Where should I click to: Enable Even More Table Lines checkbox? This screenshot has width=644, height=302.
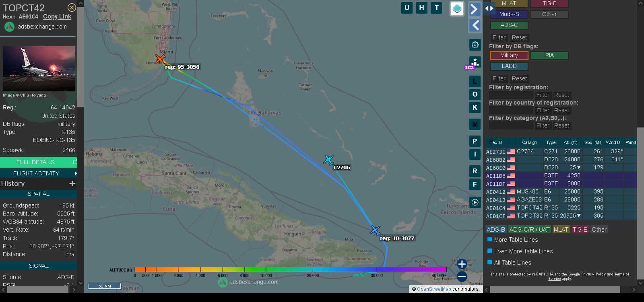[x=490, y=251]
